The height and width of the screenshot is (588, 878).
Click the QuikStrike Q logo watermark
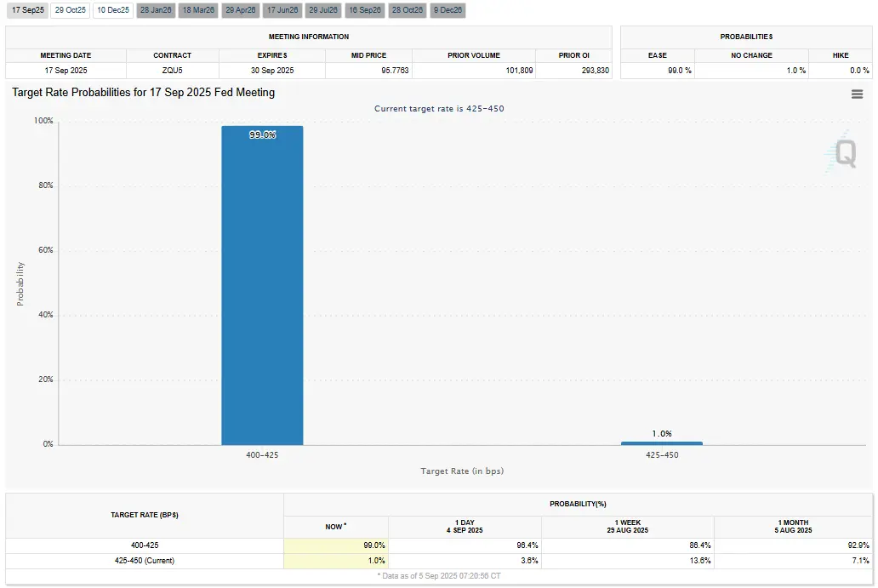point(845,154)
